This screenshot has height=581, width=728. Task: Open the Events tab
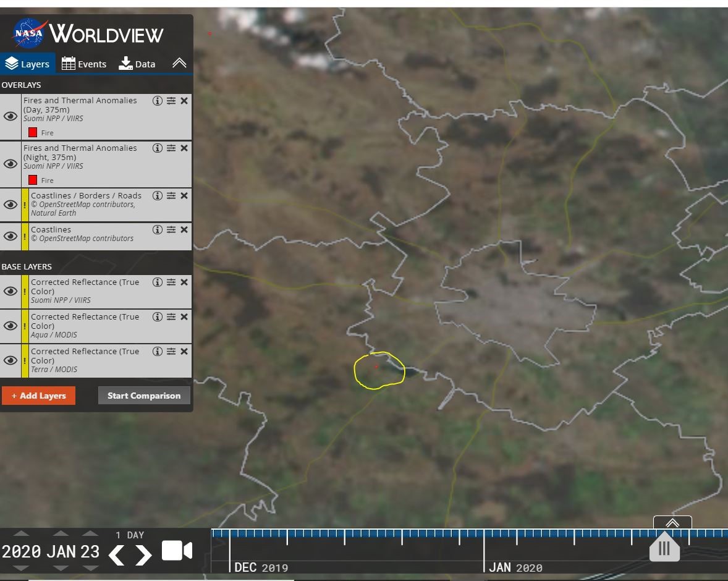point(84,64)
